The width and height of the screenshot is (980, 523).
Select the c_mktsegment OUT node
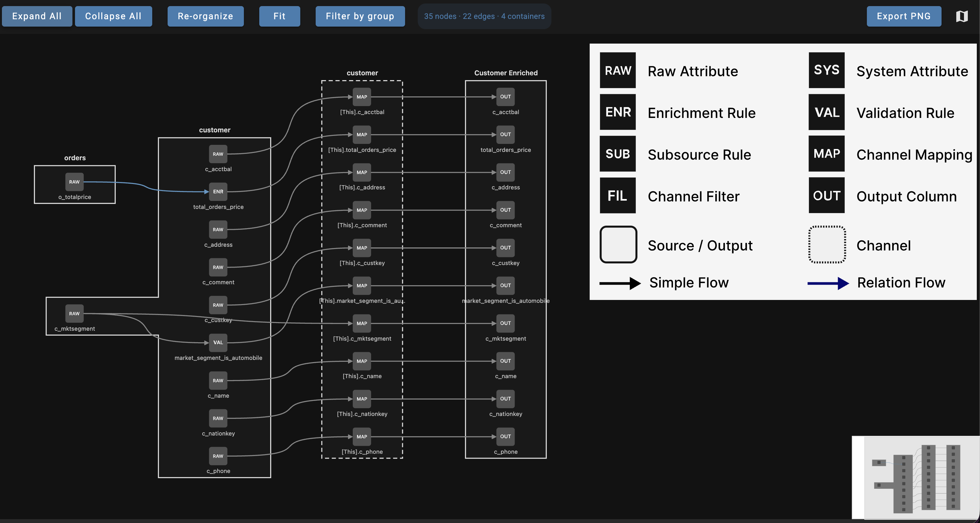pyautogui.click(x=506, y=323)
